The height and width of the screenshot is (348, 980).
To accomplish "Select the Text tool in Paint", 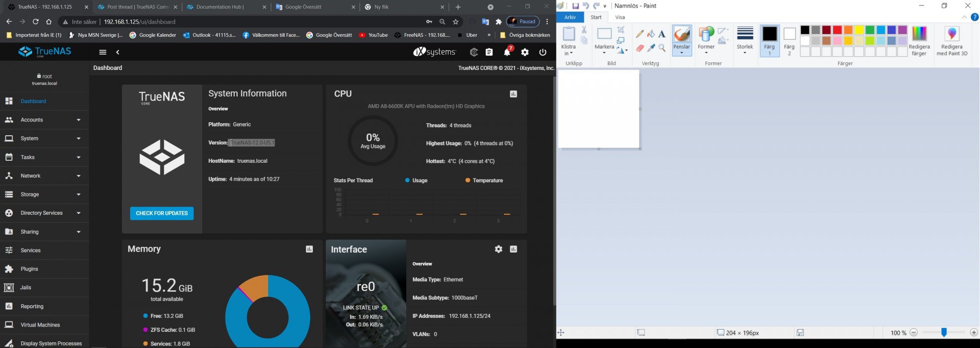I will pyautogui.click(x=662, y=34).
